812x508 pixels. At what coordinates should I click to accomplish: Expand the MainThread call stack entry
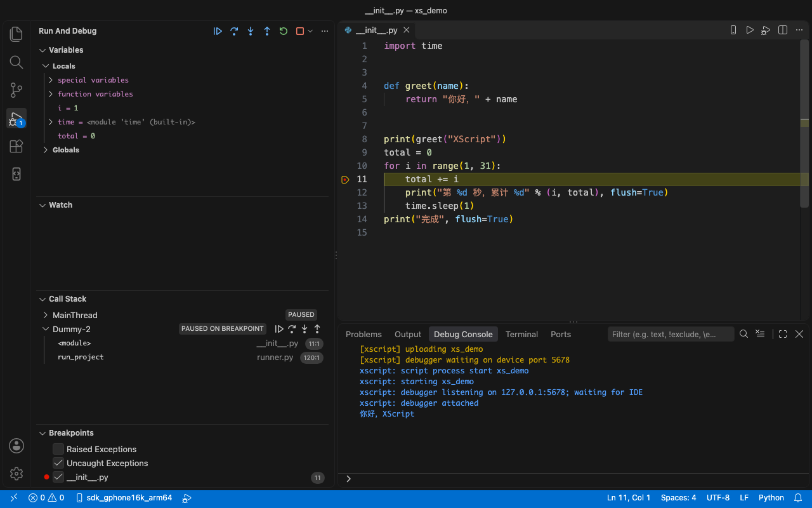[46, 315]
